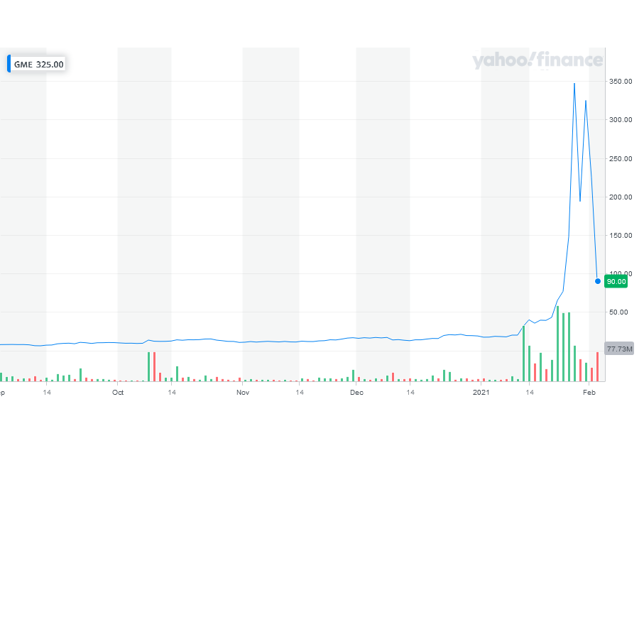Image resolution: width=644 pixels, height=644 pixels.
Task: Click the blue dot at line end
Action: click(x=598, y=281)
